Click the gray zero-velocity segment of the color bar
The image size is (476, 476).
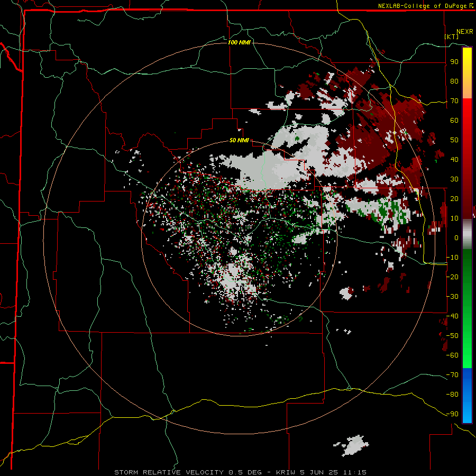(467, 234)
